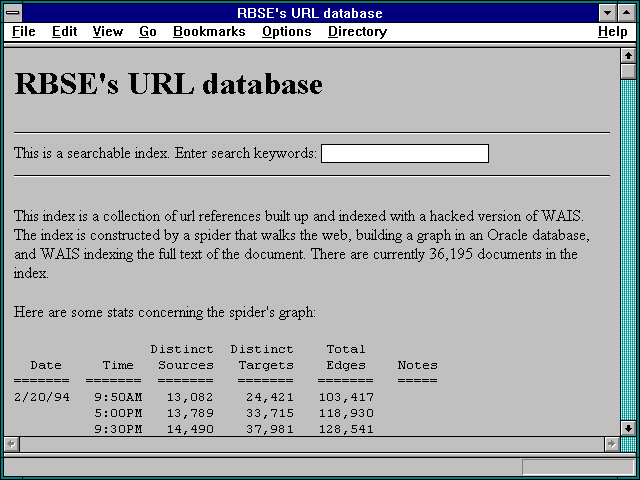
Task: Click the vertical scrollbar up arrow
Action: click(628, 56)
